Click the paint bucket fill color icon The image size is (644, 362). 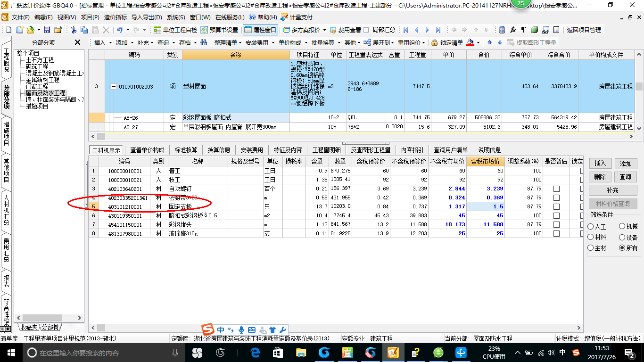click(x=470, y=42)
